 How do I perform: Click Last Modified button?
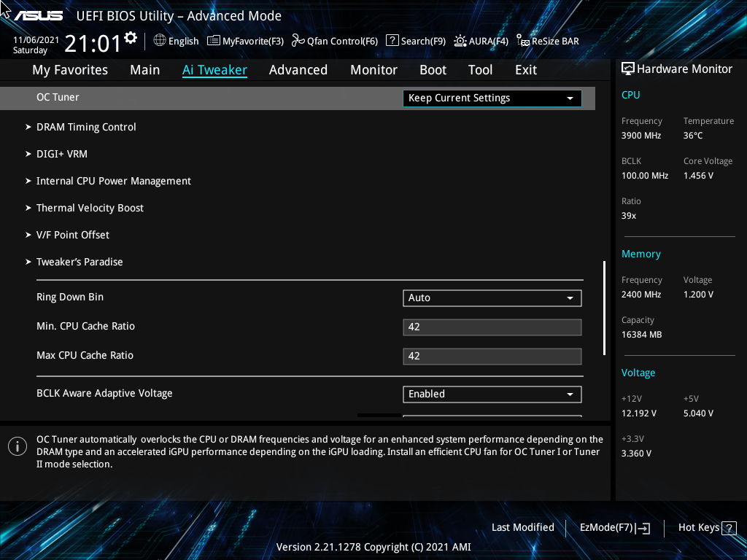click(x=522, y=528)
